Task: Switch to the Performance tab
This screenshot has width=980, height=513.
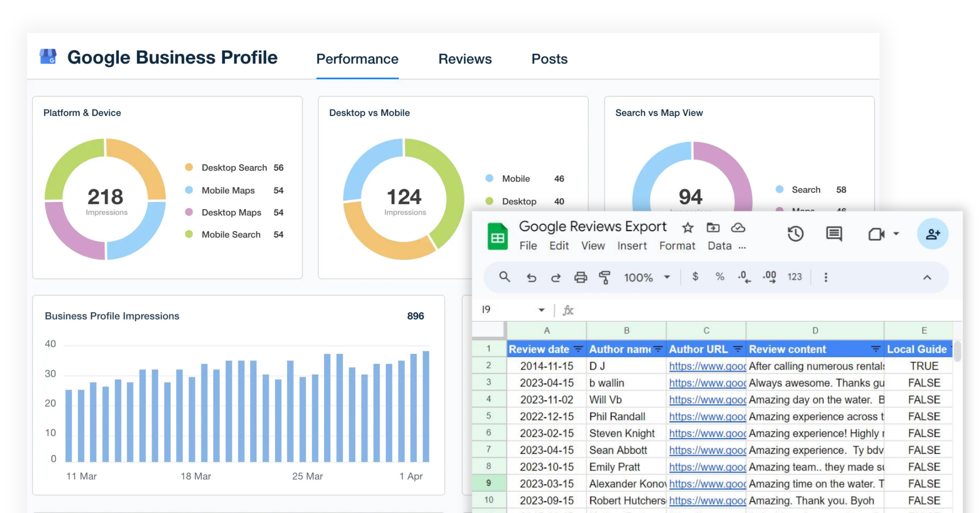Action: [357, 59]
